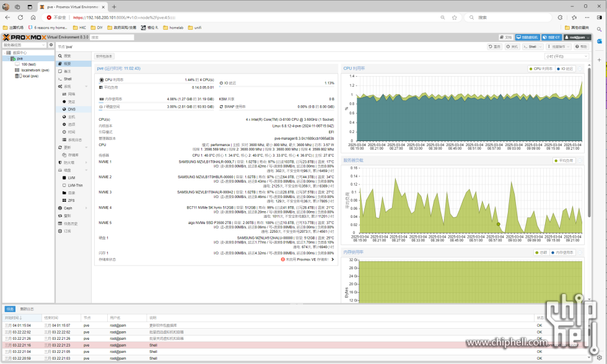The width and height of the screenshot is (607, 364).
Task: Select VM 100 (test) in tree
Action: point(28,64)
